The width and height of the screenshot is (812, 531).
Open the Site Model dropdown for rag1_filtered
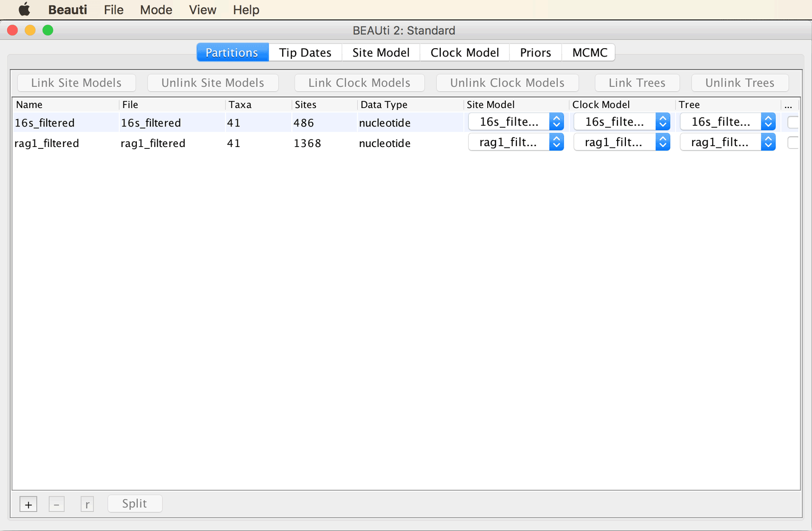tap(516, 142)
